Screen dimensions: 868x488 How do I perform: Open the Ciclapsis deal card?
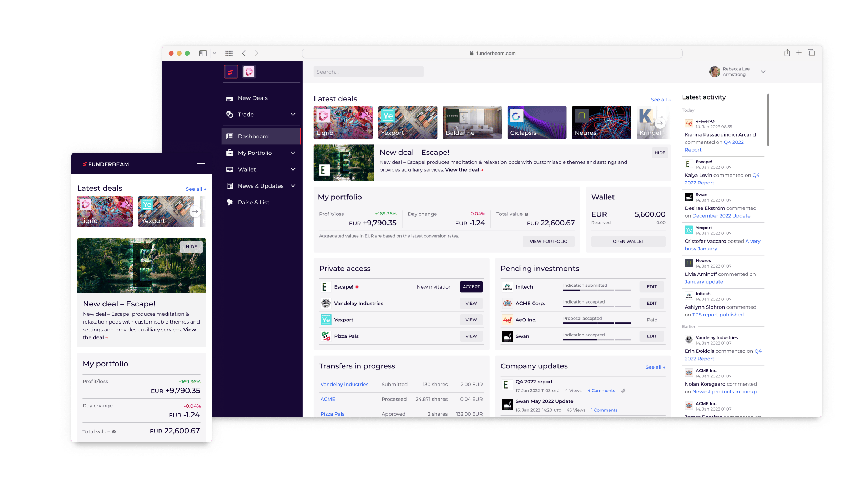(537, 122)
